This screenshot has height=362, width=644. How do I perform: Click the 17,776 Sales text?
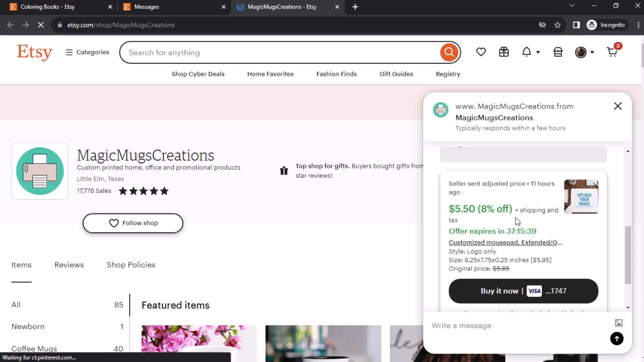(x=94, y=191)
